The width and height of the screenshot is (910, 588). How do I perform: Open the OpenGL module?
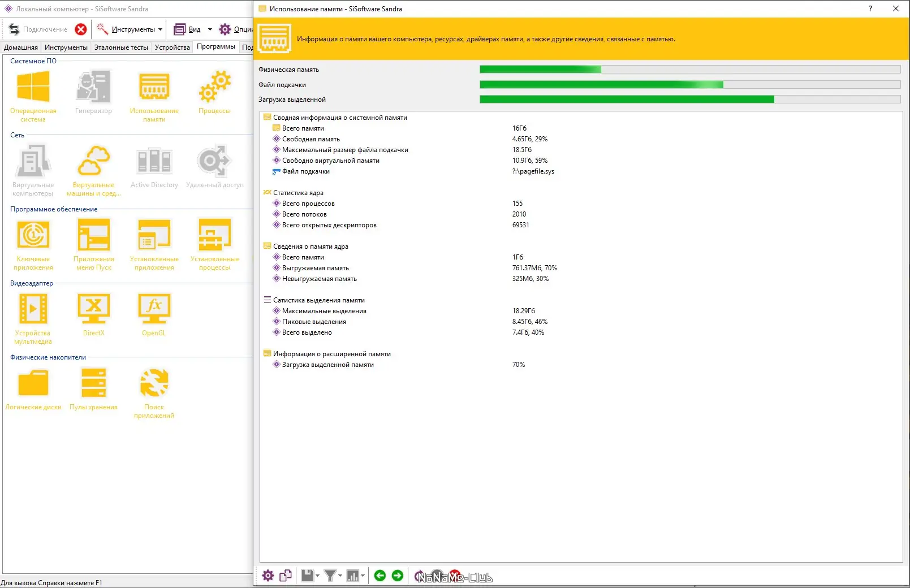154,314
